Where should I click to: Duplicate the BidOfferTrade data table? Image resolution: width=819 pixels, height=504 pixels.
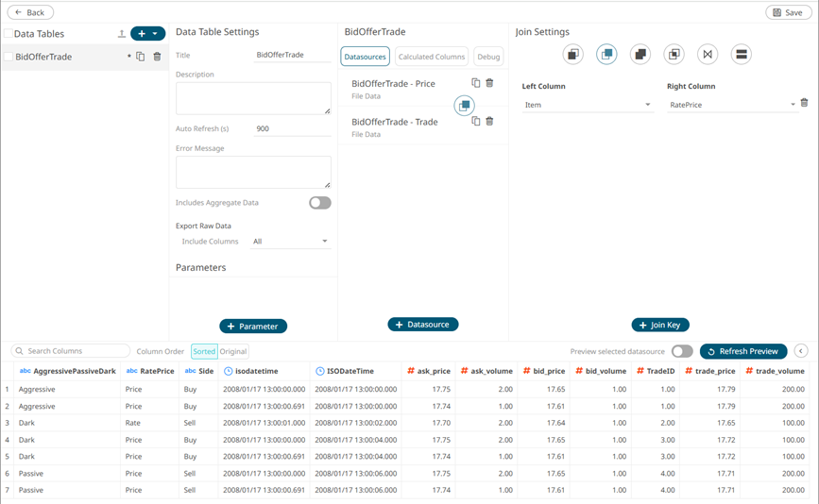[141, 57]
